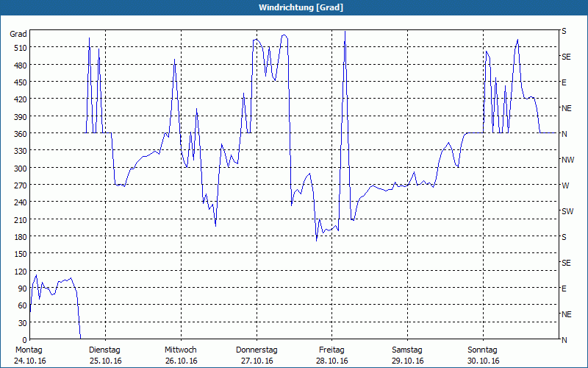The width and height of the screenshot is (588, 368).
Task: Select the Freitag day label
Action: [331, 350]
